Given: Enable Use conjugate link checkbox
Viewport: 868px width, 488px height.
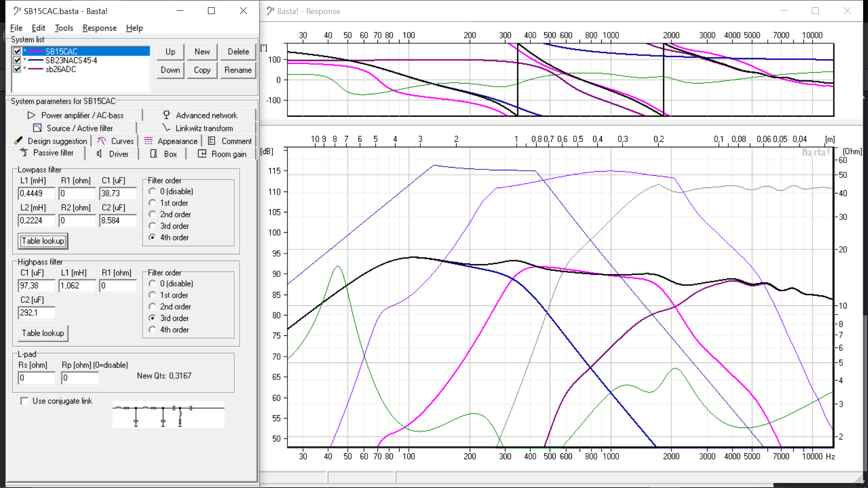Looking at the screenshot, I should tap(24, 401).
